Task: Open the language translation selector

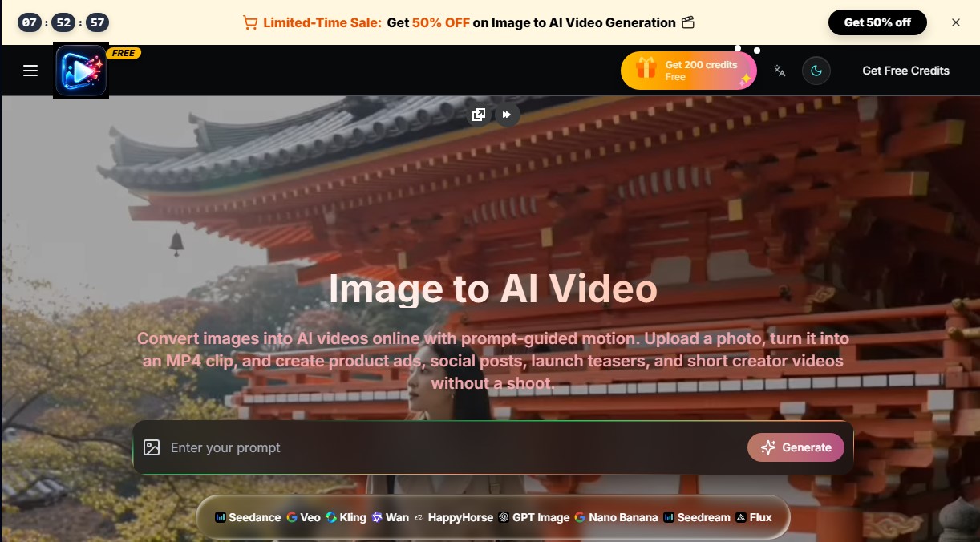Action: (x=780, y=71)
